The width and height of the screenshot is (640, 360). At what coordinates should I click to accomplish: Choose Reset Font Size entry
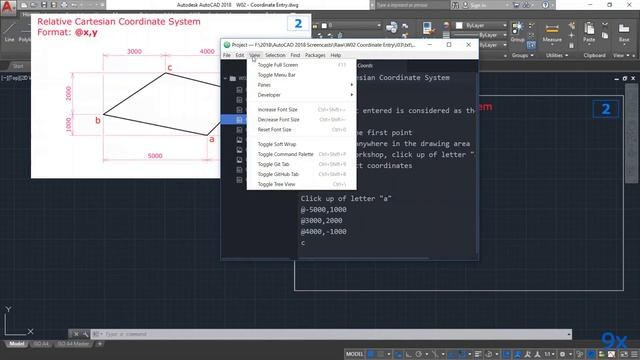click(x=302, y=129)
